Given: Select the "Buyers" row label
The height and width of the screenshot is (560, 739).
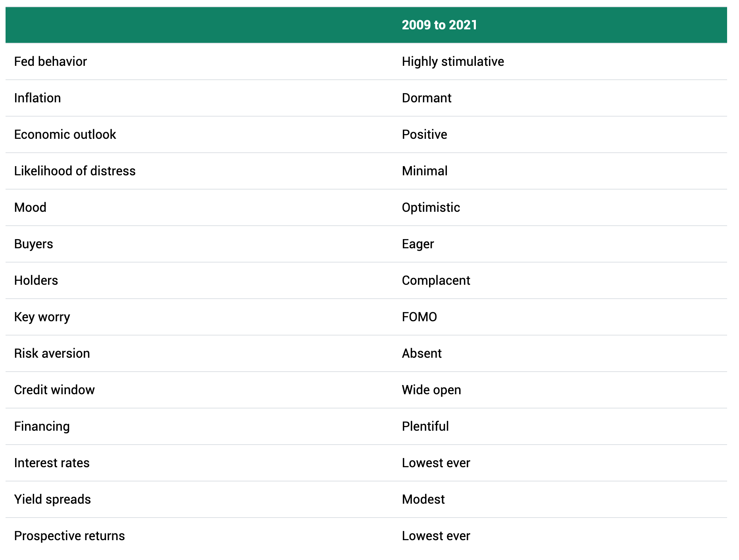Looking at the screenshot, I should (x=33, y=244).
